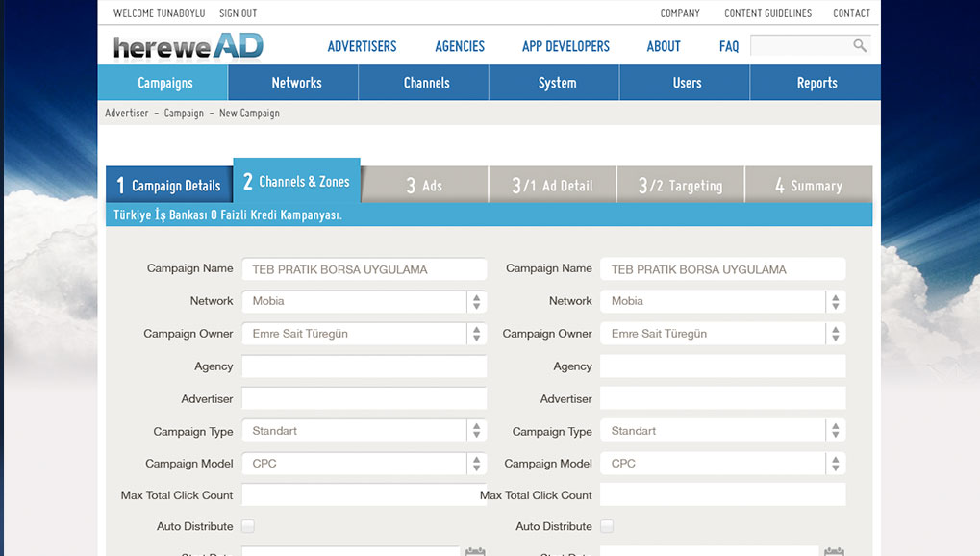Open the FAQ page
Viewport: 980px width, 556px height.
pyautogui.click(x=729, y=46)
